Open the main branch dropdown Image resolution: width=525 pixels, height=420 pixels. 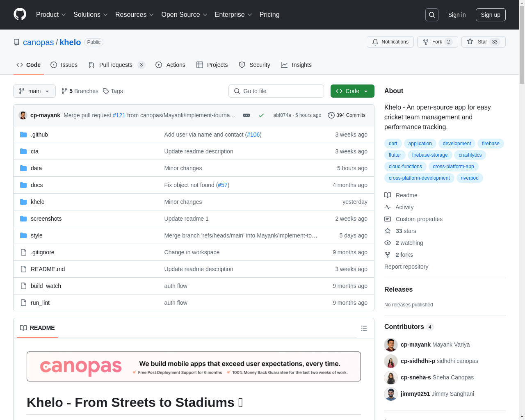(34, 91)
